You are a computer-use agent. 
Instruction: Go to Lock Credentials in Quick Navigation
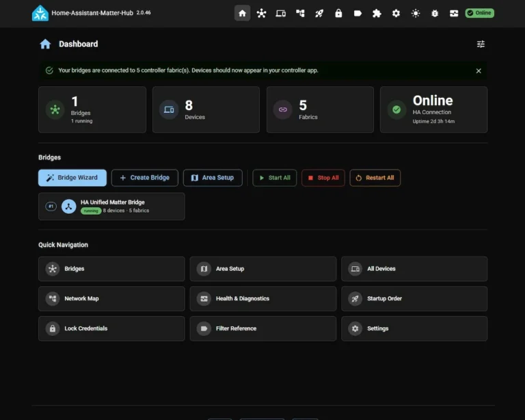click(x=111, y=328)
